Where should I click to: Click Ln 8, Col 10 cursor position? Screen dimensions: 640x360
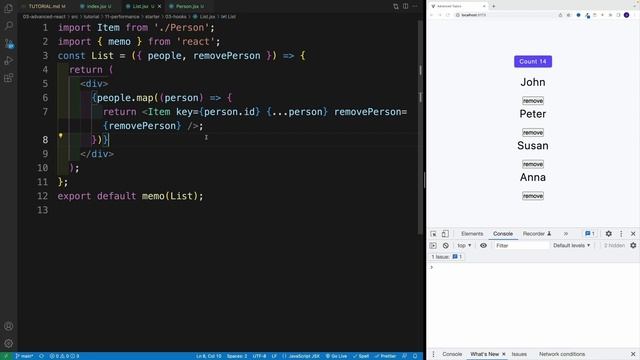click(209, 356)
